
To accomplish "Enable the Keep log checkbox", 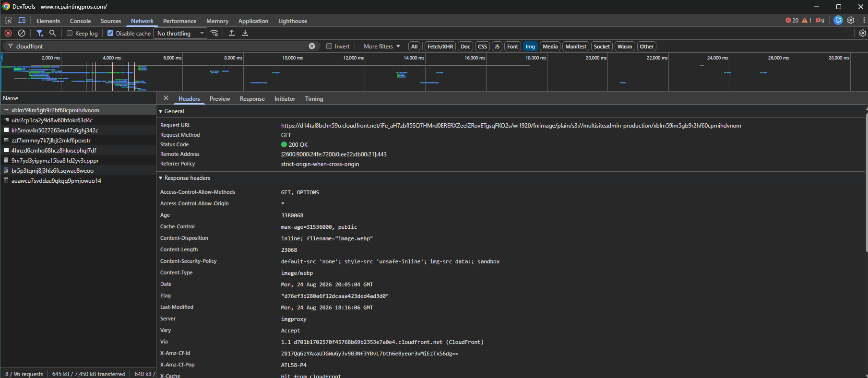I will point(70,34).
